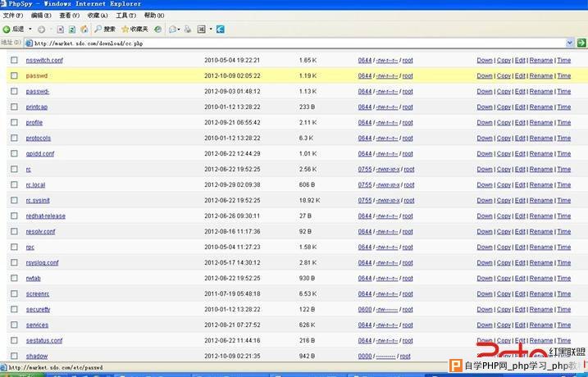The image size is (588, 377).
Task: Tick the checkbox for resolv.conf
Action: pos(14,231)
